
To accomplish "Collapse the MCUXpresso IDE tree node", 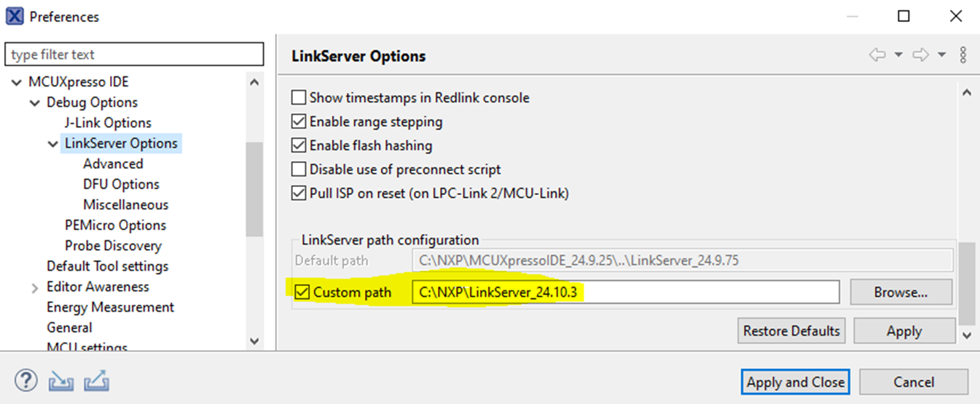I will (17, 82).
